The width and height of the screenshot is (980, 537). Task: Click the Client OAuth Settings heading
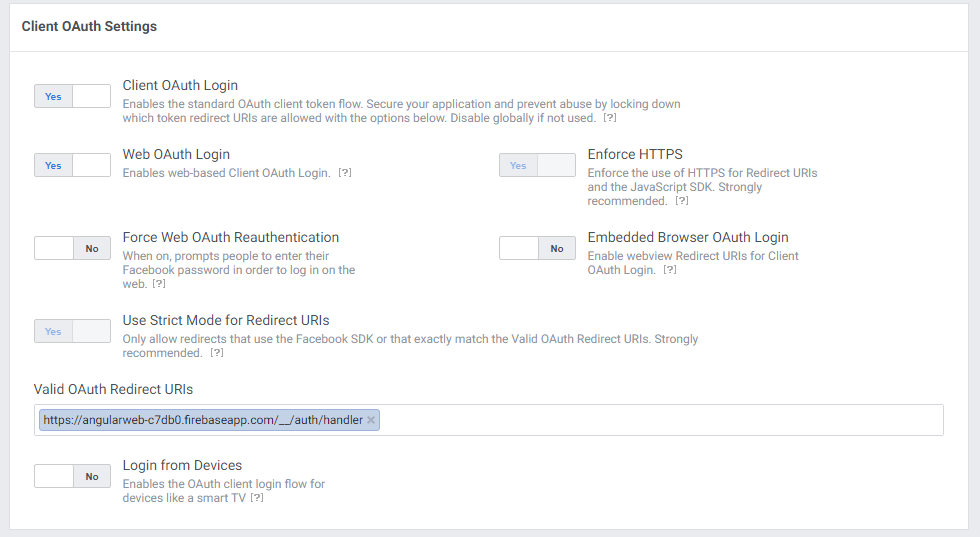(89, 26)
